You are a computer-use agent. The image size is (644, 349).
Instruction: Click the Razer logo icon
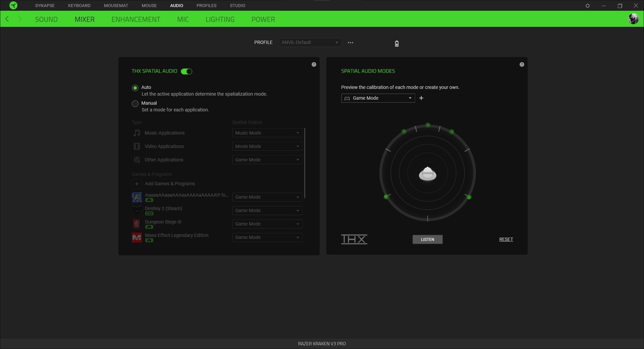(x=13, y=5)
